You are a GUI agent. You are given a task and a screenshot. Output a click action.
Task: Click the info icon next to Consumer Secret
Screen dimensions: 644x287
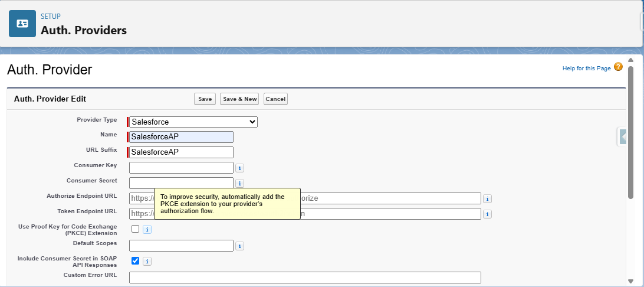pos(239,184)
